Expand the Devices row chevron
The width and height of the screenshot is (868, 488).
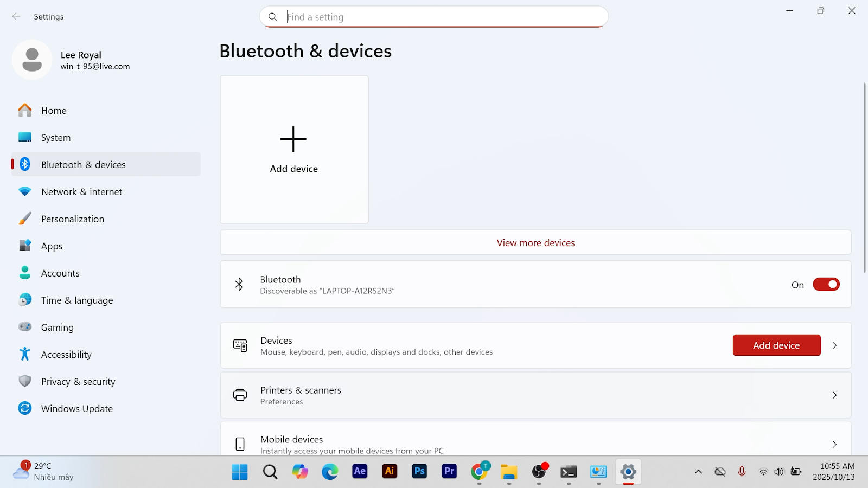pos(834,345)
